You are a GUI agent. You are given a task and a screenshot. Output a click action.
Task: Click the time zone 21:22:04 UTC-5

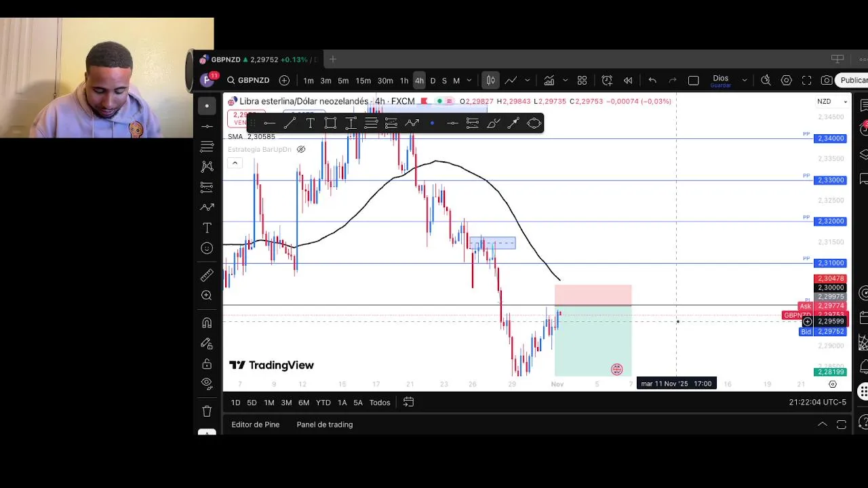click(817, 402)
